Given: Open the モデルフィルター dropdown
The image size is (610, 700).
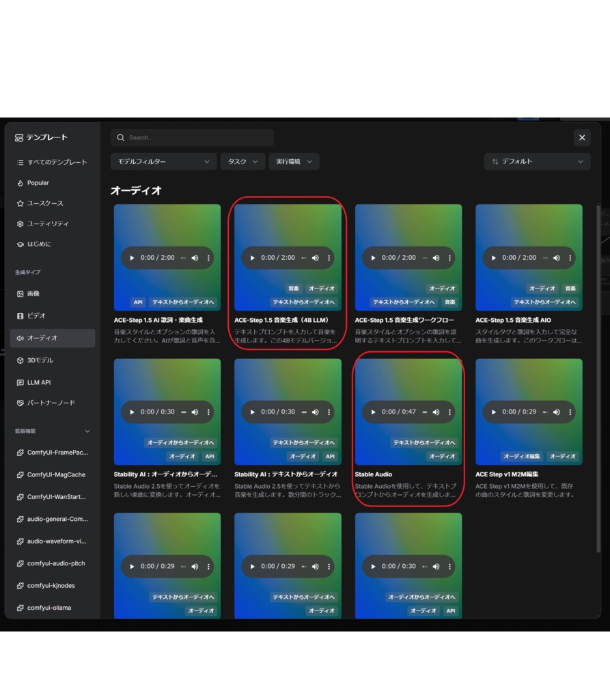Looking at the screenshot, I should click(x=163, y=161).
